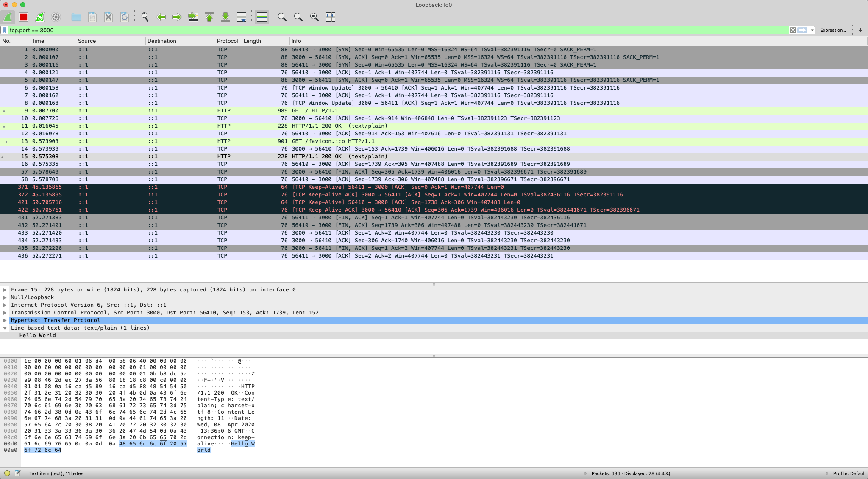The image size is (868, 479).
Task: Expand Hypertext Transfer Protocol node
Action: [x=5, y=320]
